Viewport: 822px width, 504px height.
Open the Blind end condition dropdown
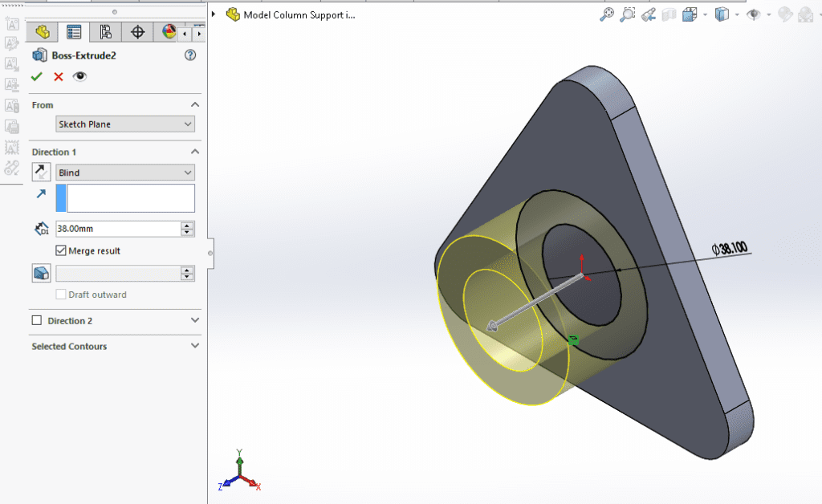[125, 173]
